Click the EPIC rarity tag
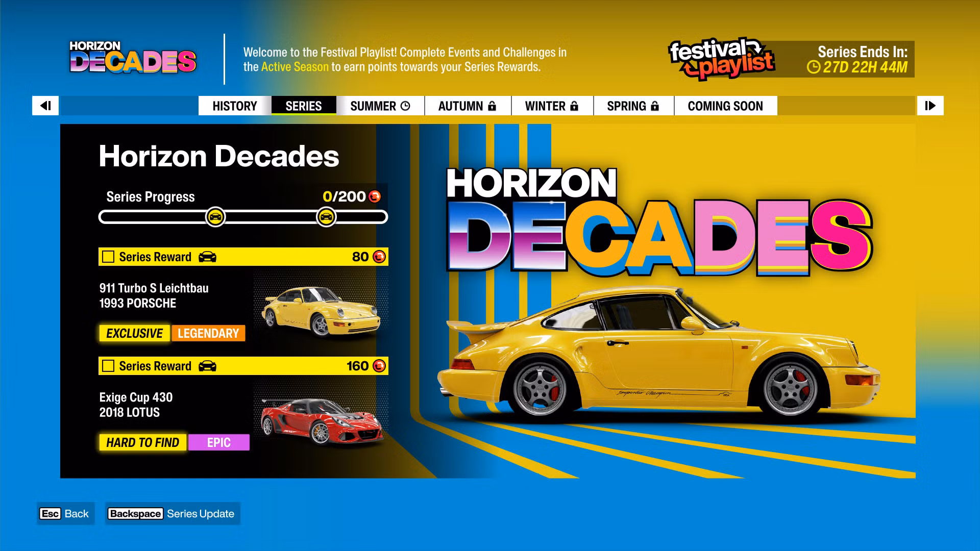This screenshot has width=980, height=551. click(219, 442)
